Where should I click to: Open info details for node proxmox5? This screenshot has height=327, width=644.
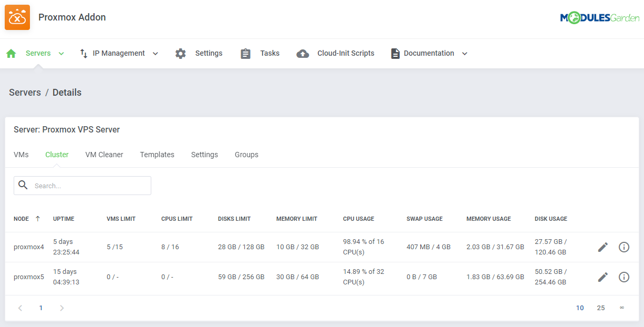pyautogui.click(x=624, y=277)
